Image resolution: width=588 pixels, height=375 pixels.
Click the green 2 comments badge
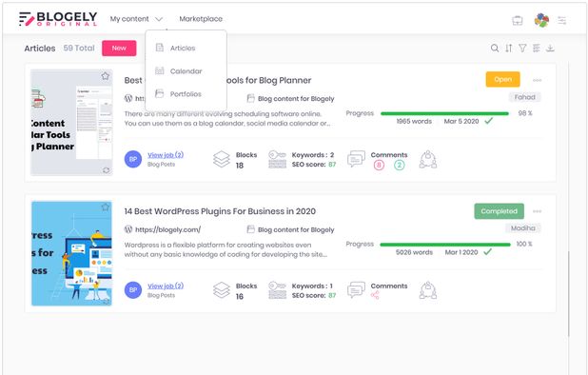[399, 165]
